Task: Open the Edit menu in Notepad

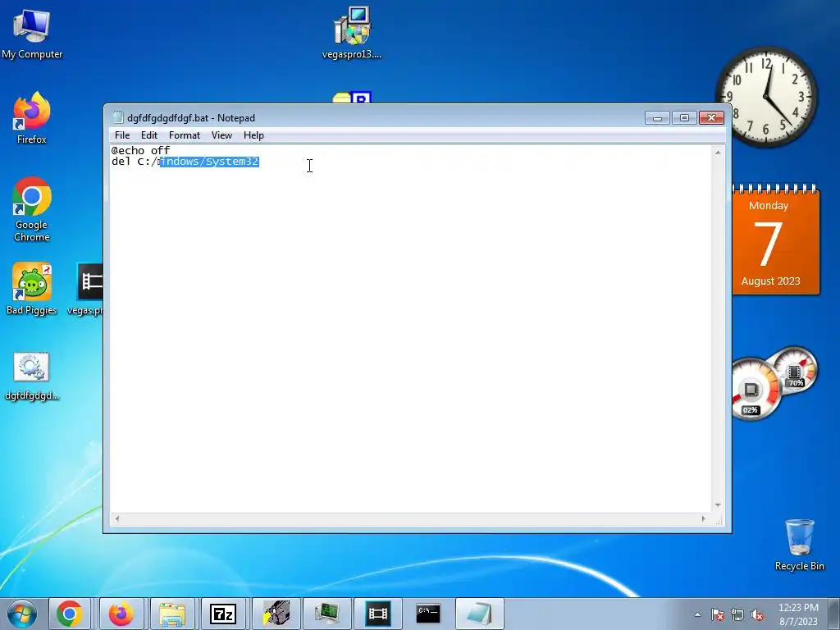Action: (x=149, y=135)
